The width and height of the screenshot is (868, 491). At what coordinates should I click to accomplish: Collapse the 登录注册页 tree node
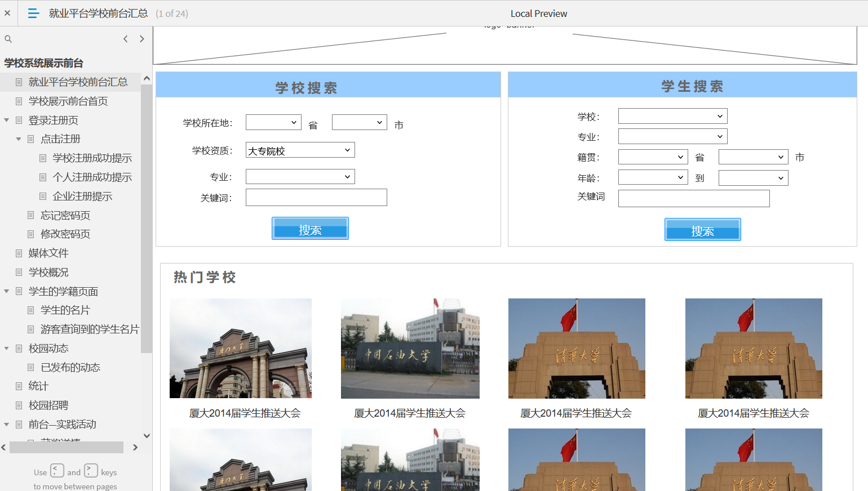pos(6,120)
